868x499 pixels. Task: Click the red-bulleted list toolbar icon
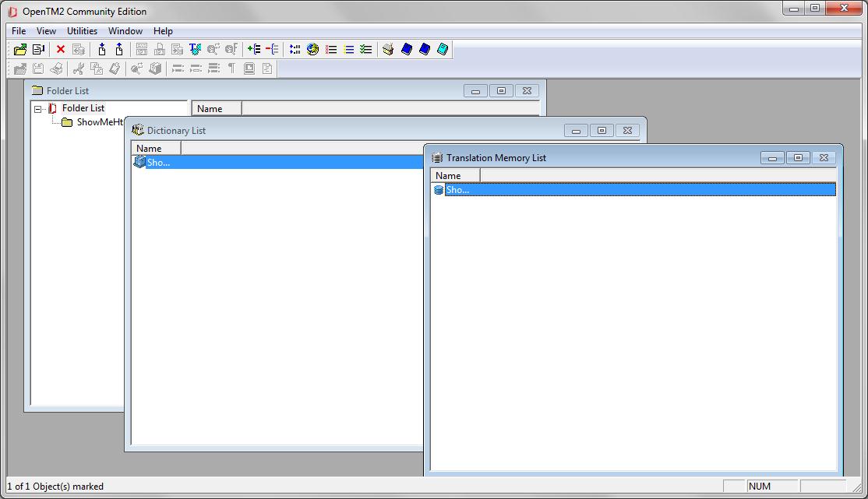click(x=331, y=49)
